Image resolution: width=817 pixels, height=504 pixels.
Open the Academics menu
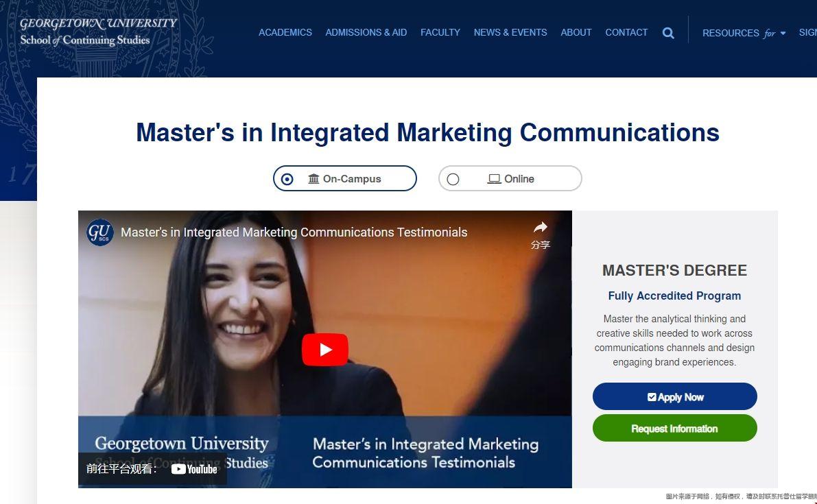[x=285, y=32]
